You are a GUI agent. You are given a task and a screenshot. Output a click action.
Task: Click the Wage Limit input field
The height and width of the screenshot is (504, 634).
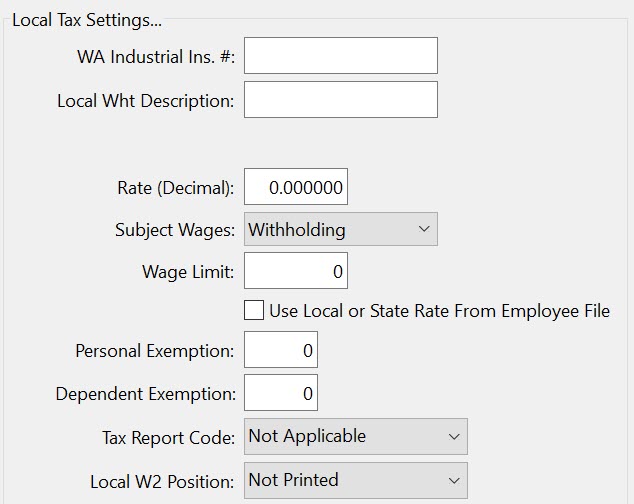(x=295, y=271)
